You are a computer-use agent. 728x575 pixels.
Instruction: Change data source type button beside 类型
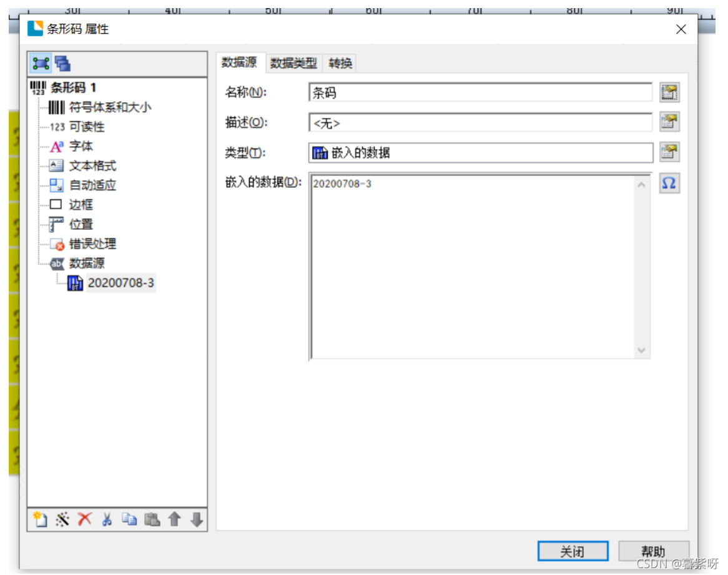(x=669, y=152)
